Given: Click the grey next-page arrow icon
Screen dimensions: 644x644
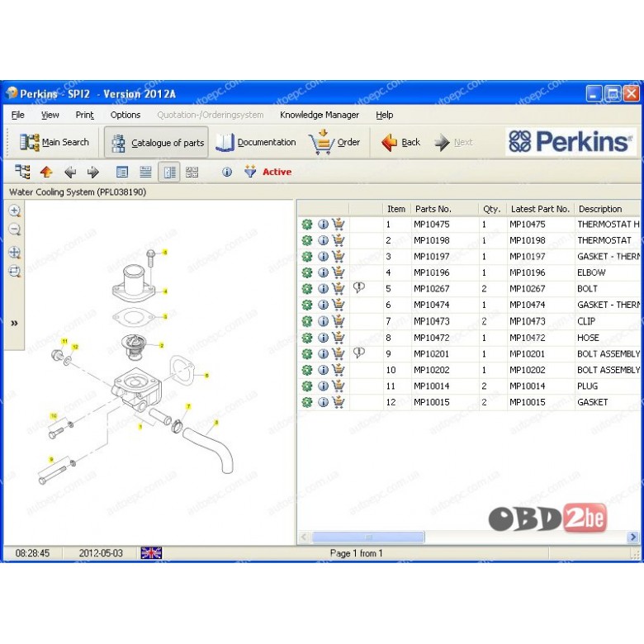Looking at the screenshot, I should 93,172.
